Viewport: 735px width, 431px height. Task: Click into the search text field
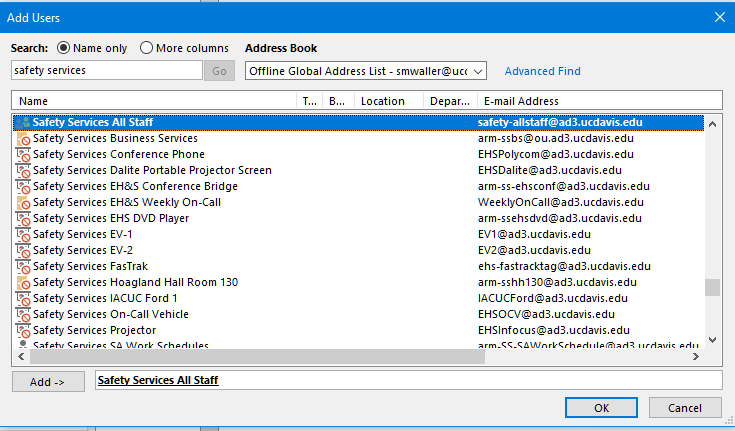pos(106,71)
